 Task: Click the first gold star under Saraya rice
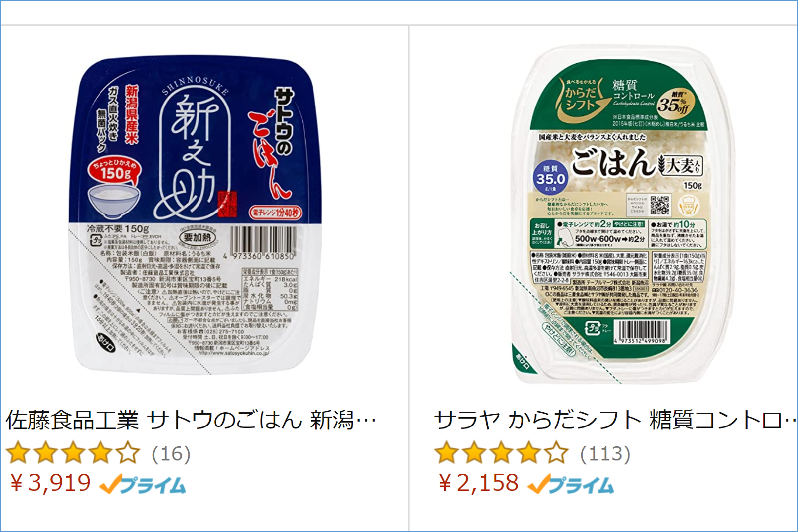tap(447, 453)
